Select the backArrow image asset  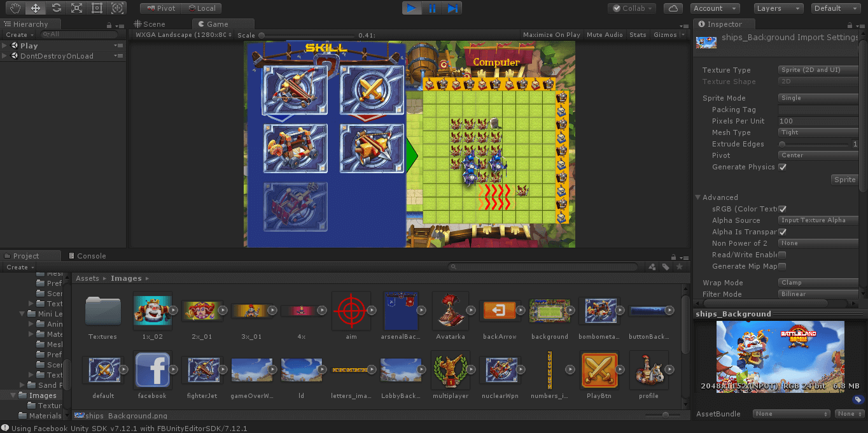pos(500,310)
